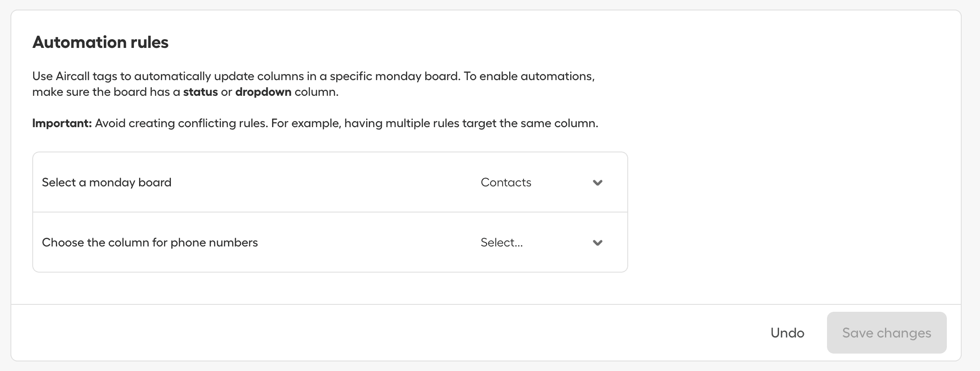Click the "make sure the board has a" text
Screen dimensions: 980x371
point(106,92)
